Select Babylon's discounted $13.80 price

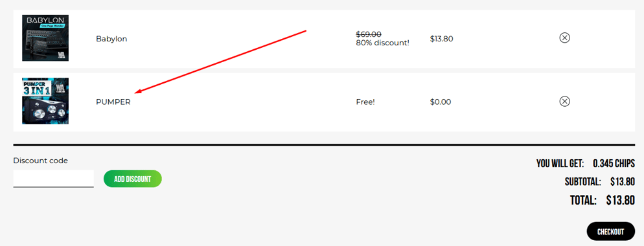click(441, 39)
